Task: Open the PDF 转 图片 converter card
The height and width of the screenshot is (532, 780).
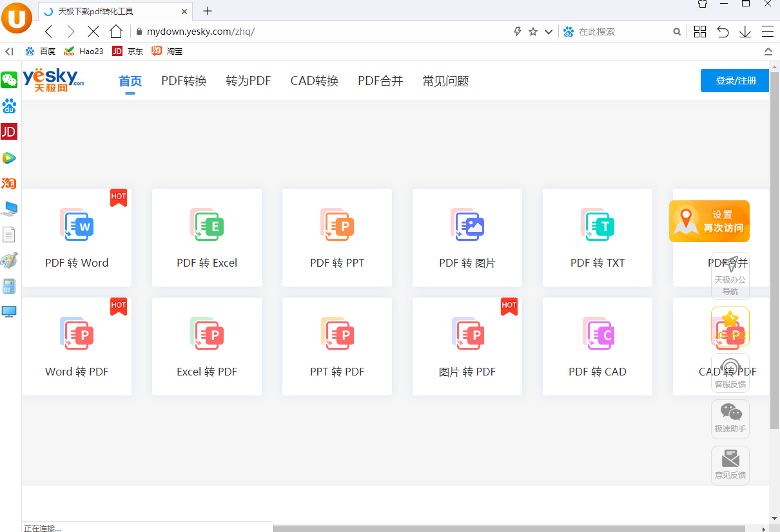Action: tap(467, 238)
